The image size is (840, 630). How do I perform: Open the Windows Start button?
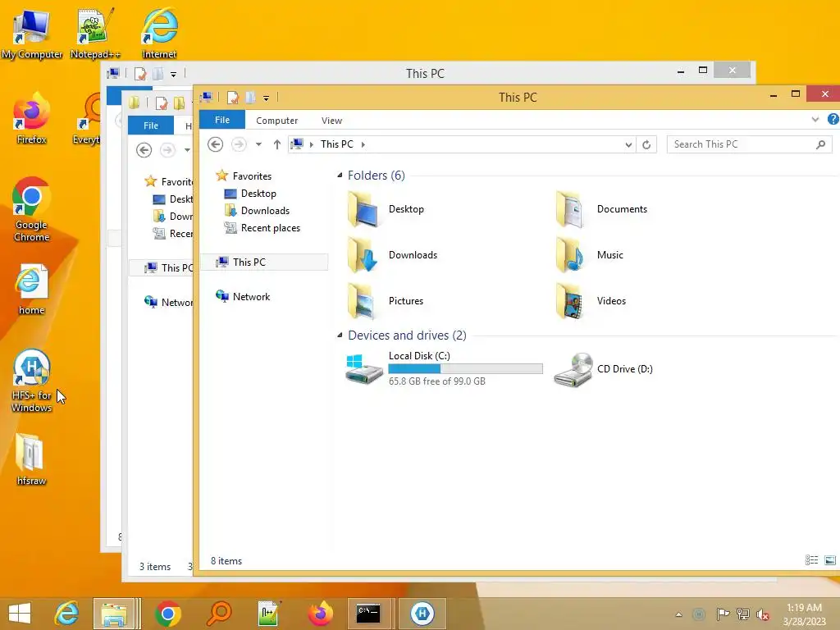click(20, 614)
